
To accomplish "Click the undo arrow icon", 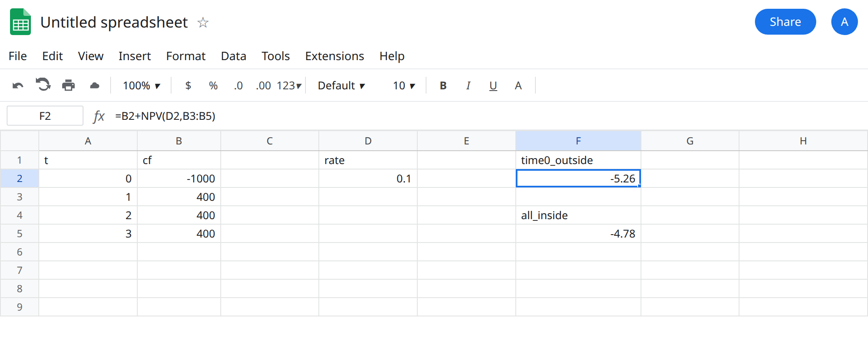I will (x=18, y=86).
